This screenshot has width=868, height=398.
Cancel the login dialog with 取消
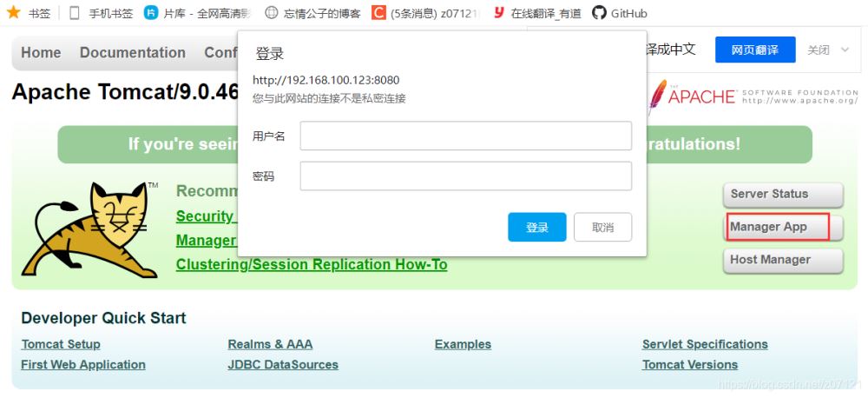tap(603, 228)
